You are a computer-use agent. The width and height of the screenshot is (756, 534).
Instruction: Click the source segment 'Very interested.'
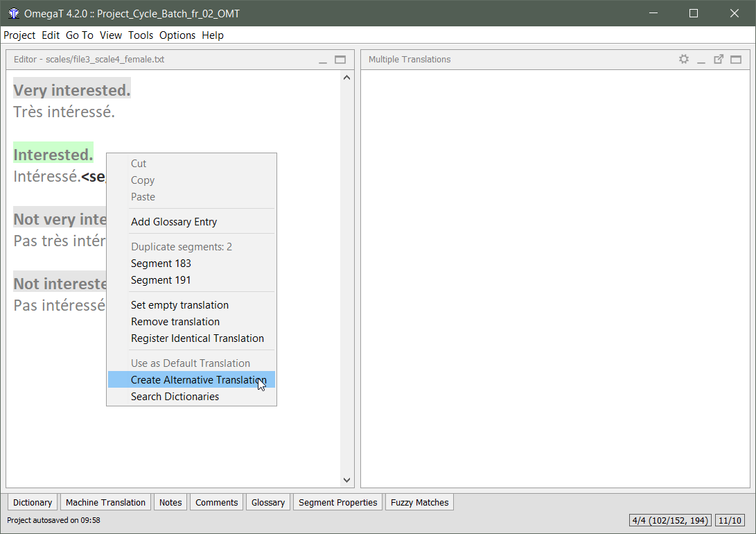coord(72,90)
